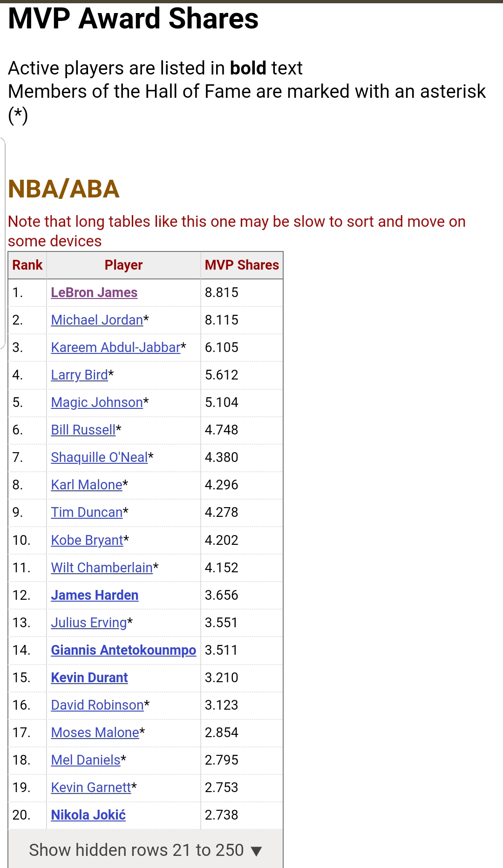Open Giannis Antetokounmpo player page
Image resolution: width=503 pixels, height=868 pixels.
click(123, 650)
